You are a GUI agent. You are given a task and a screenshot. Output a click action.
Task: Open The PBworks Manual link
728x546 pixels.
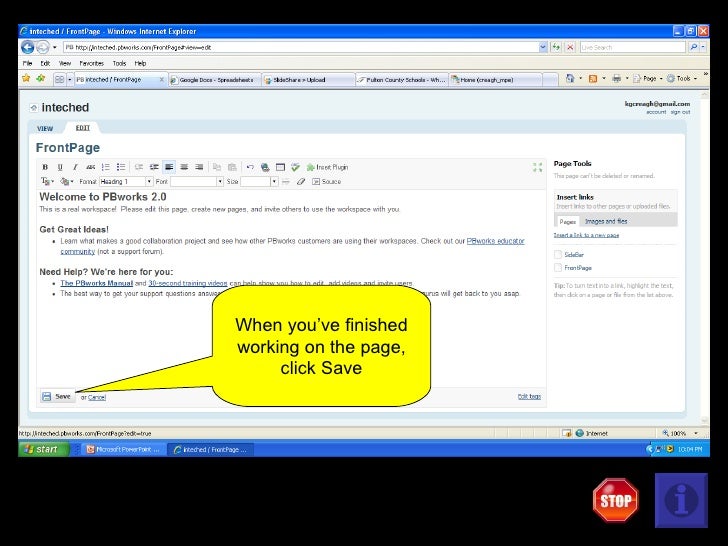click(97, 283)
